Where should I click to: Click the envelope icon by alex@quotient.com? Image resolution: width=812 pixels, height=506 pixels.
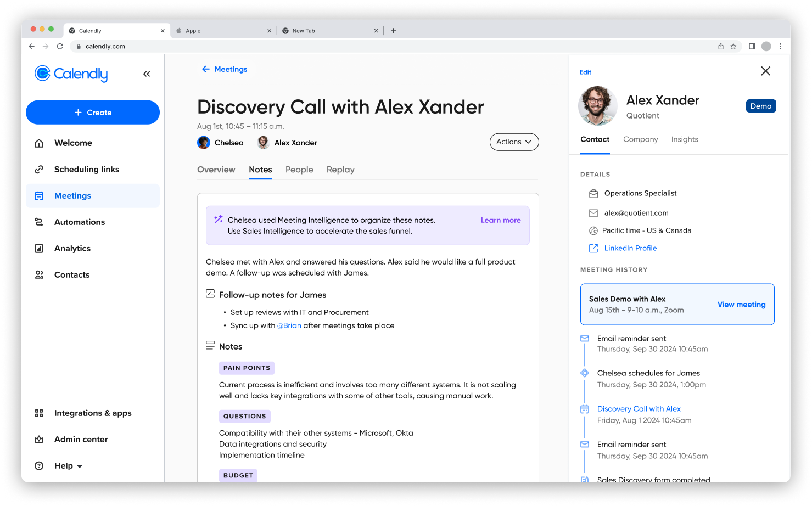593,213
